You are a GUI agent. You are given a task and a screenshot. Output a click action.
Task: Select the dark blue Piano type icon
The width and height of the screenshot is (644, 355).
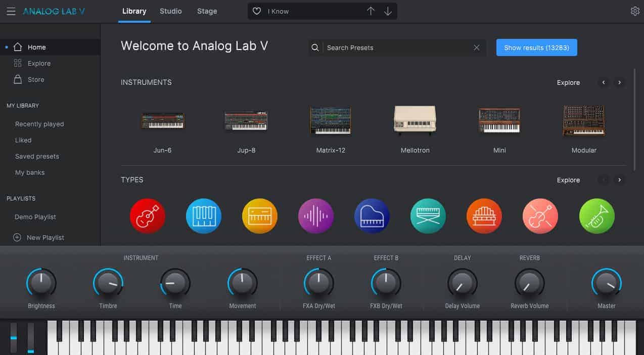click(x=372, y=216)
